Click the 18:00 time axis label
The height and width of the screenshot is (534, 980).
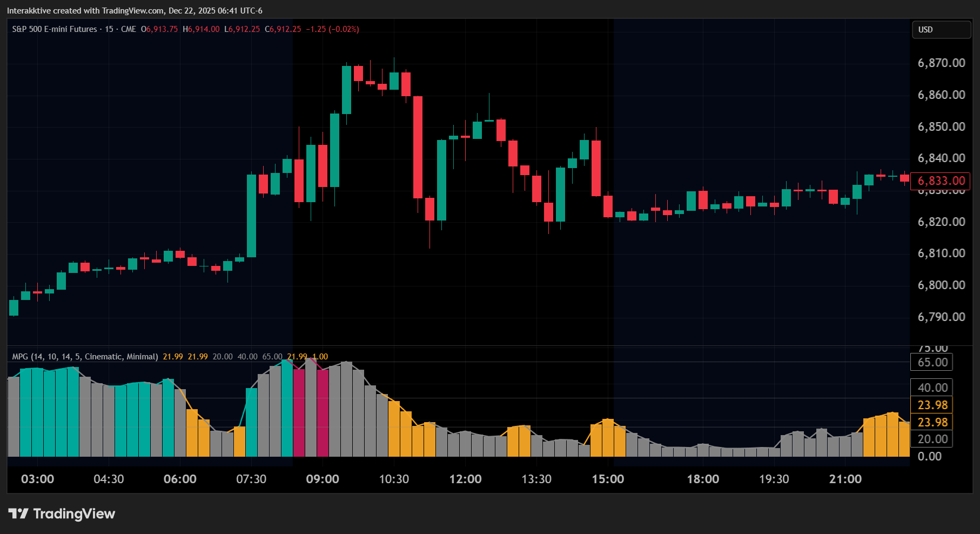point(703,479)
